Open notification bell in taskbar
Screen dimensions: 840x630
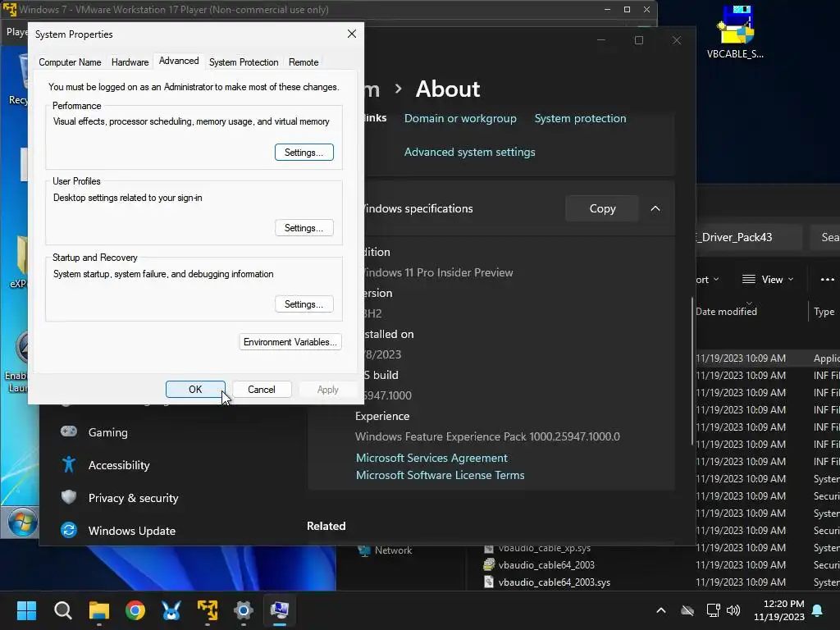point(818,610)
